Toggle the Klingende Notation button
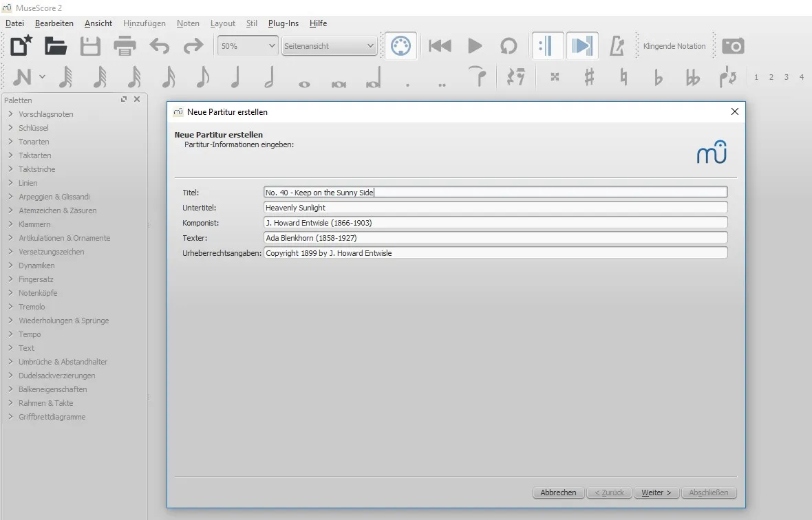Screen dimensions: 812x520 [674, 46]
